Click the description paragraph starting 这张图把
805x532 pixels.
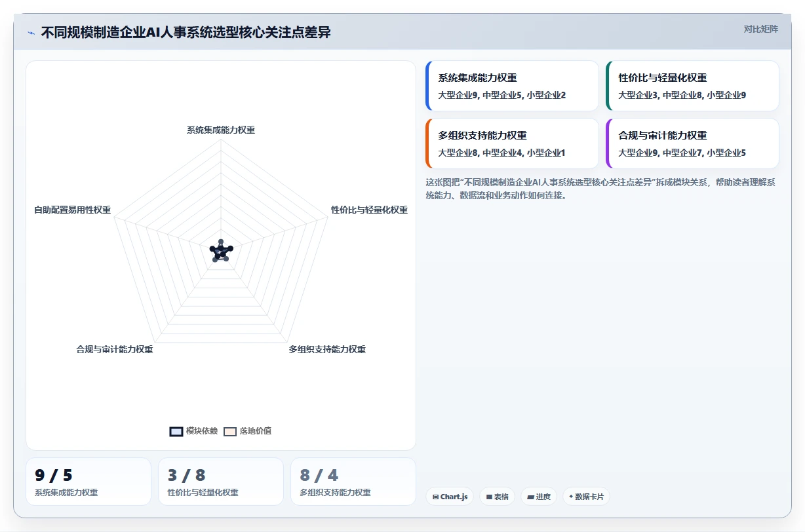[x=601, y=189]
